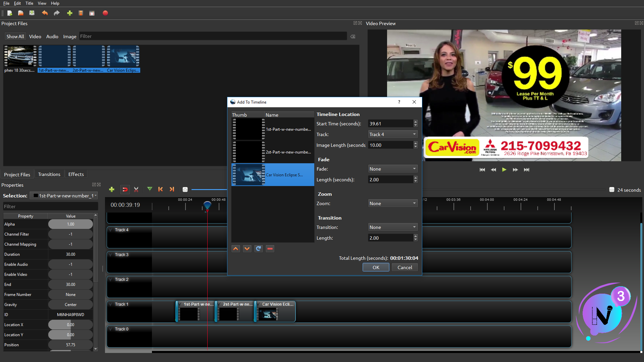Viewport: 644px width, 362px height.
Task: Remove selected file with red minus
Action: click(270, 249)
